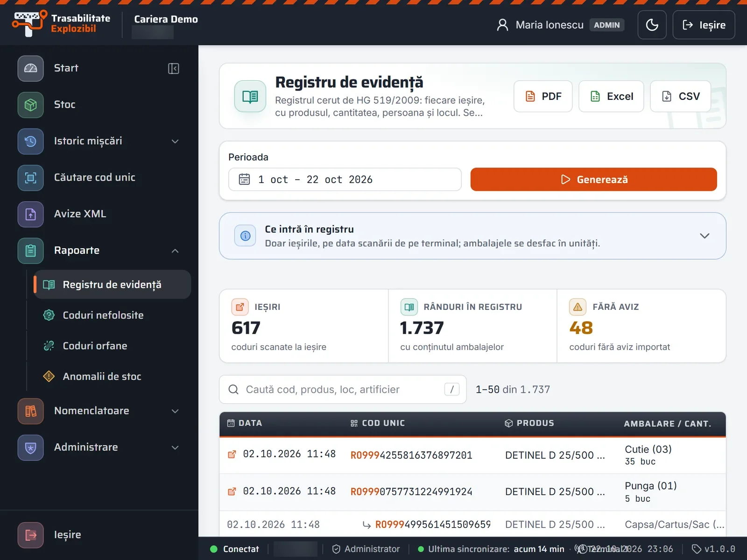Open Istoric mișcări clock icon
The width and height of the screenshot is (747, 560).
[x=31, y=141]
